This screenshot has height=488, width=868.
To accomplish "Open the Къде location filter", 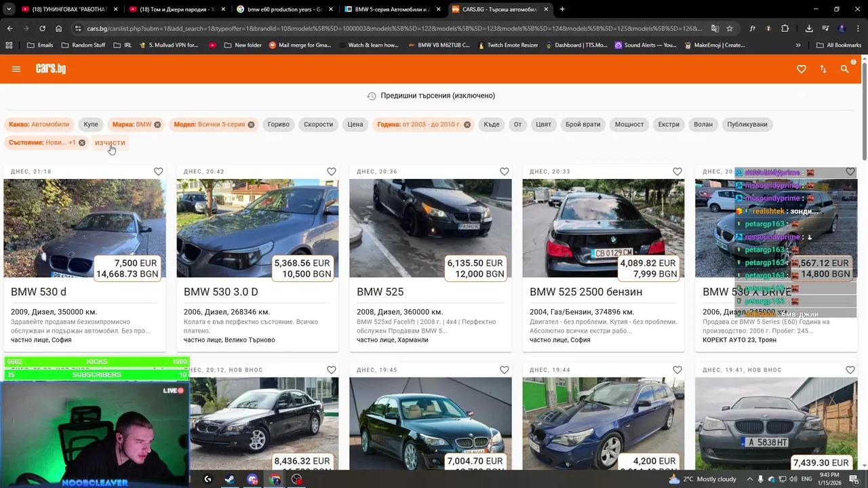I will pyautogui.click(x=492, y=125).
